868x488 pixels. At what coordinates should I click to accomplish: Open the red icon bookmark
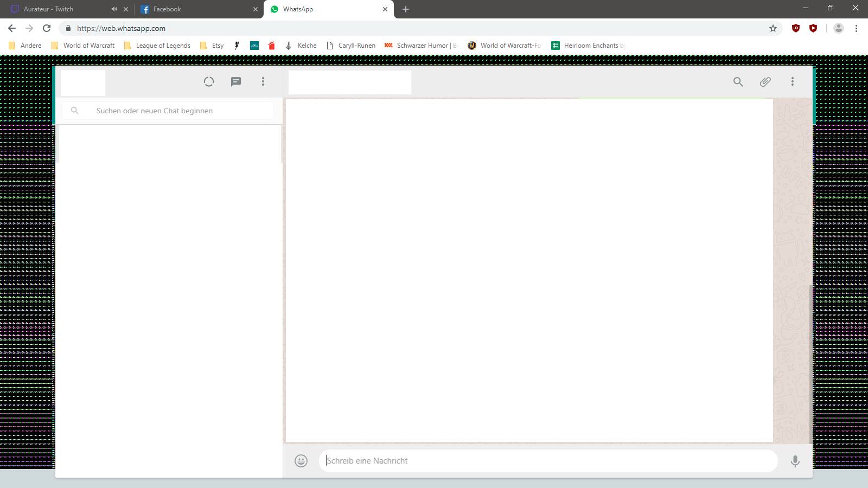click(272, 46)
